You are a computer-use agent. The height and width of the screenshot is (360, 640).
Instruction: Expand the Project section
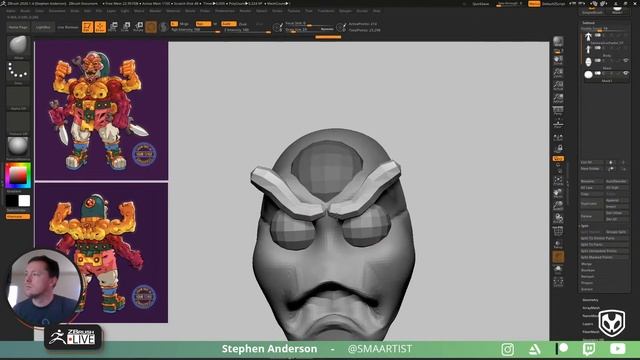coord(587,283)
